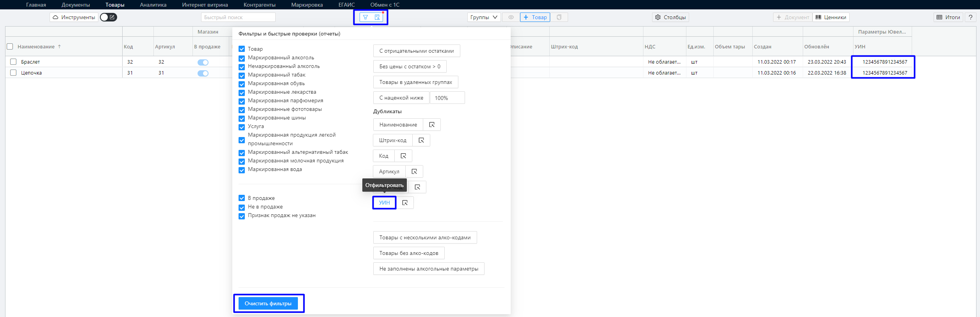This screenshot has height=317, width=980.
Task: Open the Группы dropdown
Action: 484,17
